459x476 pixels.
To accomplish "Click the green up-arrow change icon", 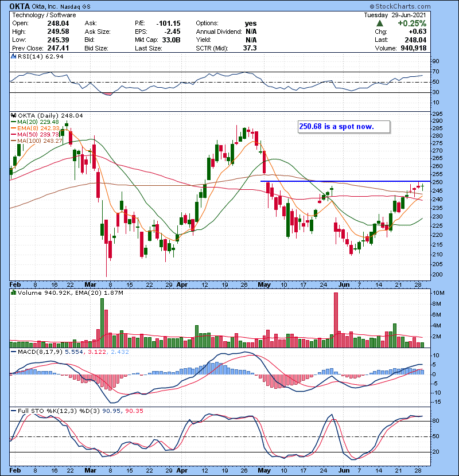I will [x=379, y=24].
